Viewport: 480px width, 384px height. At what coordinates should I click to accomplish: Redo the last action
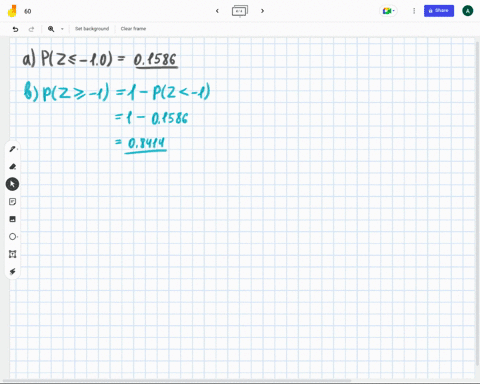click(31, 29)
